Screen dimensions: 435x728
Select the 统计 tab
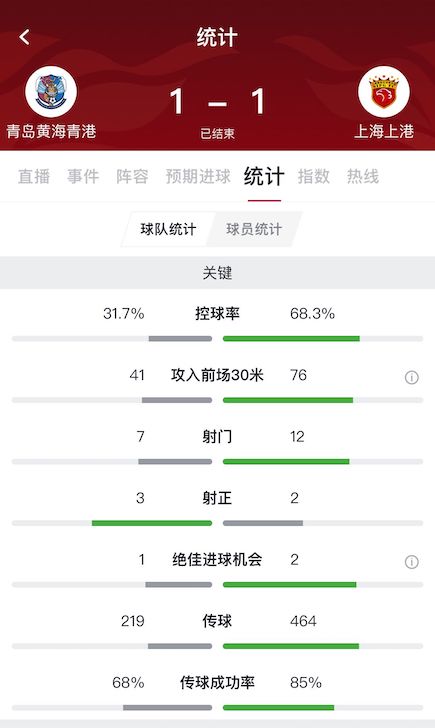(x=264, y=176)
